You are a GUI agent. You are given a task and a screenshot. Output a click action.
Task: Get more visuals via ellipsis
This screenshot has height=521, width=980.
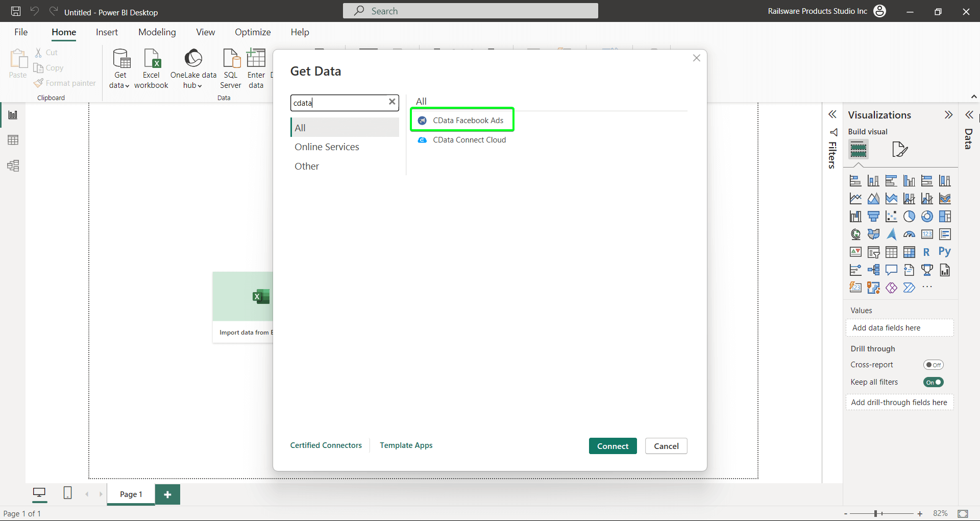pyautogui.click(x=927, y=287)
